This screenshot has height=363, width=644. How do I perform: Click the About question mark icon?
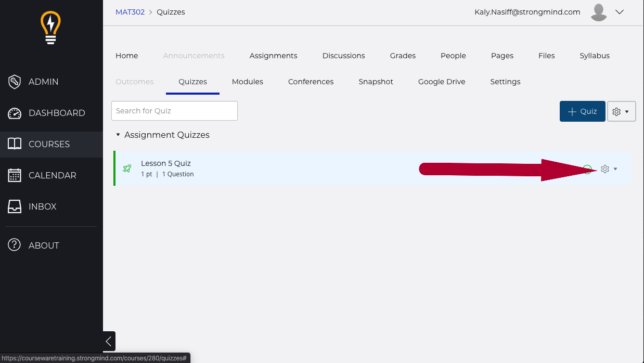15,245
